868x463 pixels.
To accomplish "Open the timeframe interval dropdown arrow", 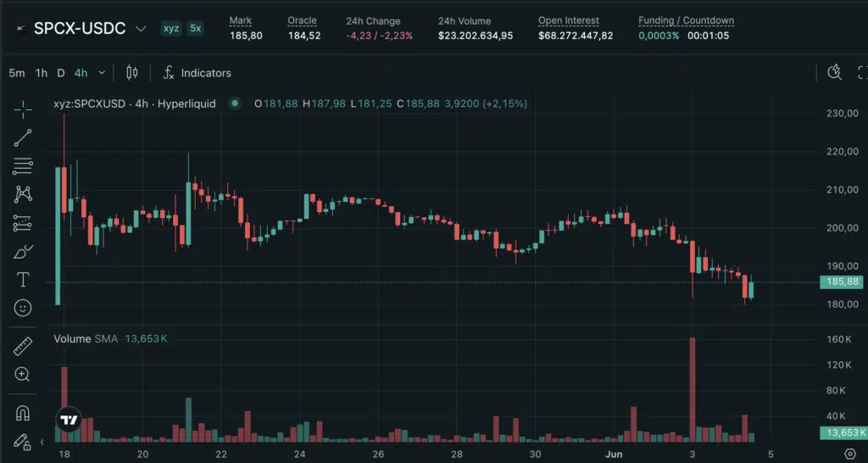I will tap(102, 73).
